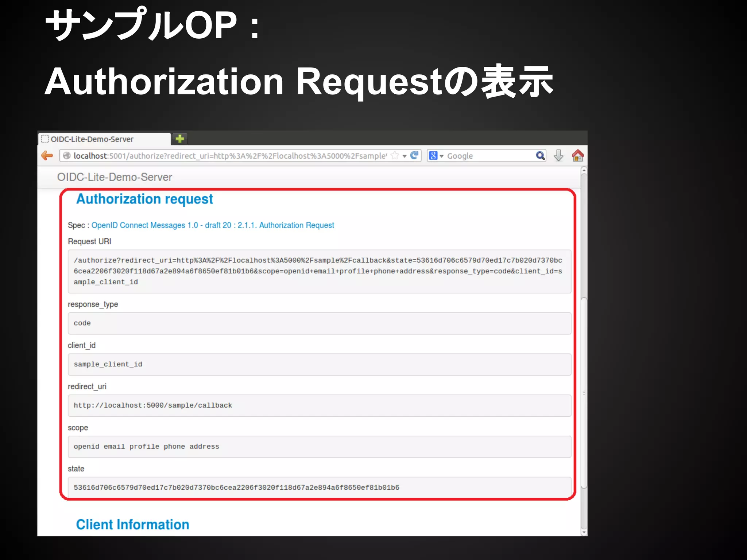Click the 'Request URI' label
This screenshot has width=747, height=560.
(89, 241)
